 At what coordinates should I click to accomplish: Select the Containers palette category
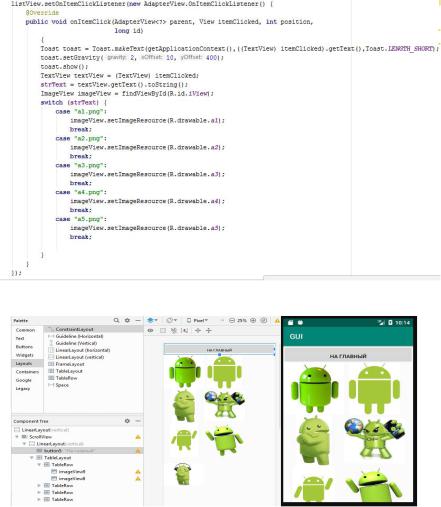[x=27, y=372]
